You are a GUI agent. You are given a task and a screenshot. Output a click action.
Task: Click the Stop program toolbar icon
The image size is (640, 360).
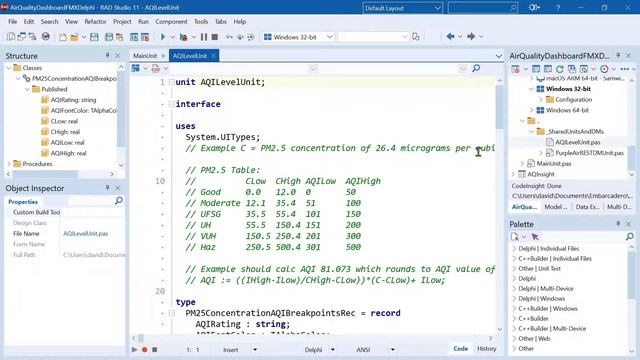(x=215, y=37)
